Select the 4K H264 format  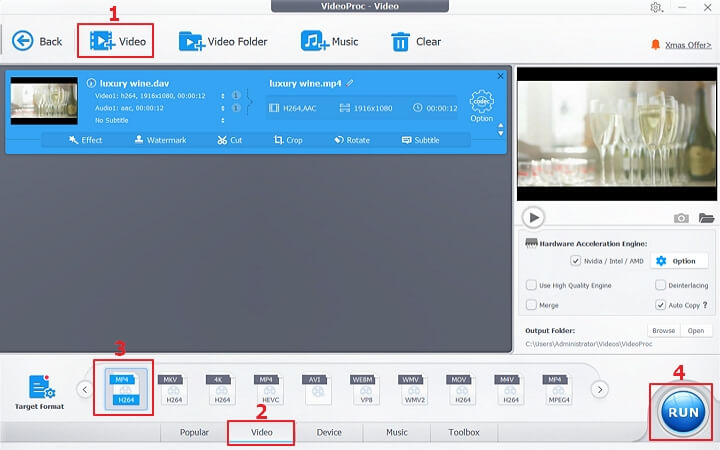[x=222, y=389]
